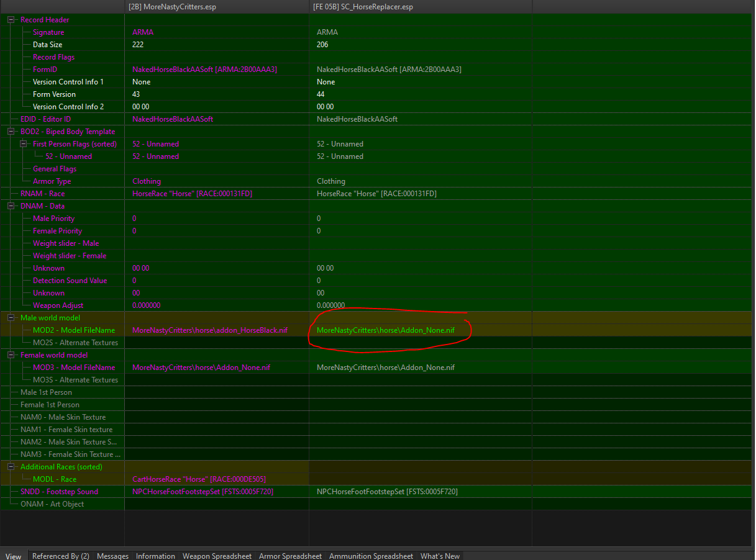Select the Data Size row label
This screenshot has width=756, height=560.
point(48,45)
